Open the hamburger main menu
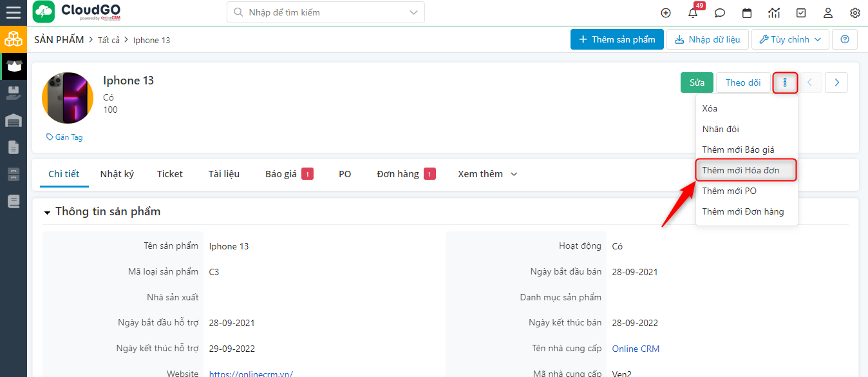The width and height of the screenshot is (868, 377). coord(13,12)
